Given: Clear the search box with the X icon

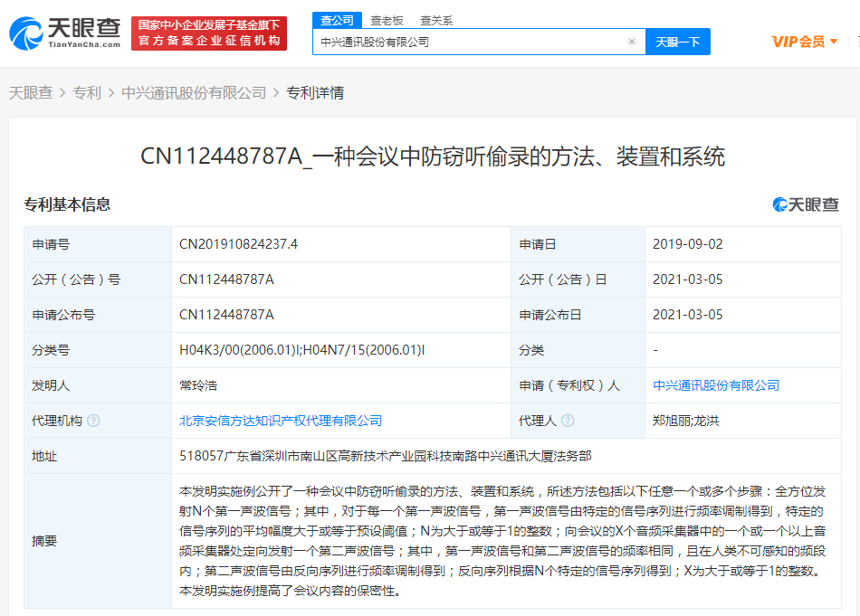Looking at the screenshot, I should tap(632, 42).
